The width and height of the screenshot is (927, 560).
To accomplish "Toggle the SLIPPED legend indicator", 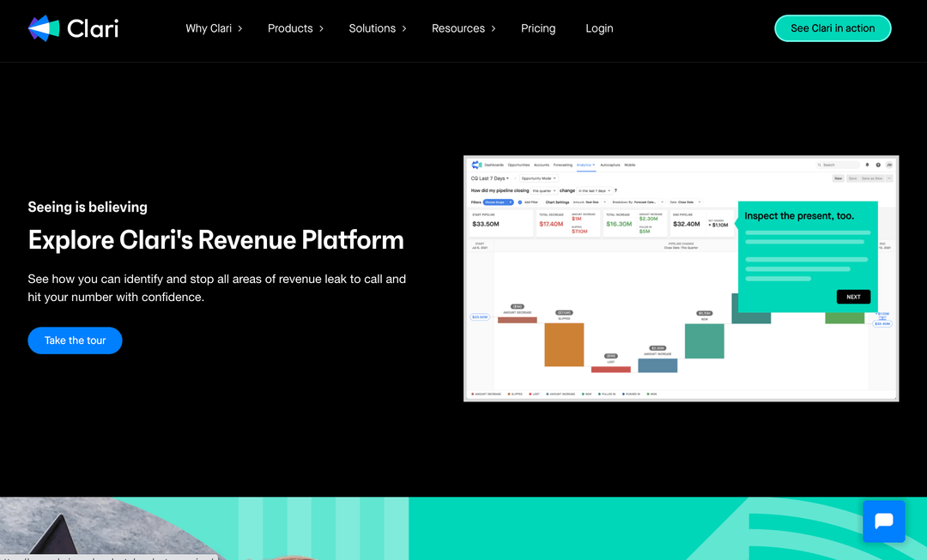I will pos(509,394).
